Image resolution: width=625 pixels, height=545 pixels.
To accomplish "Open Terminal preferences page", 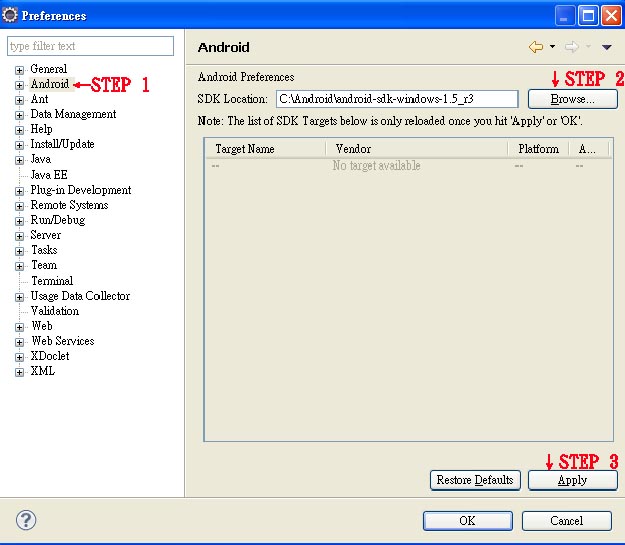I will click(52, 281).
